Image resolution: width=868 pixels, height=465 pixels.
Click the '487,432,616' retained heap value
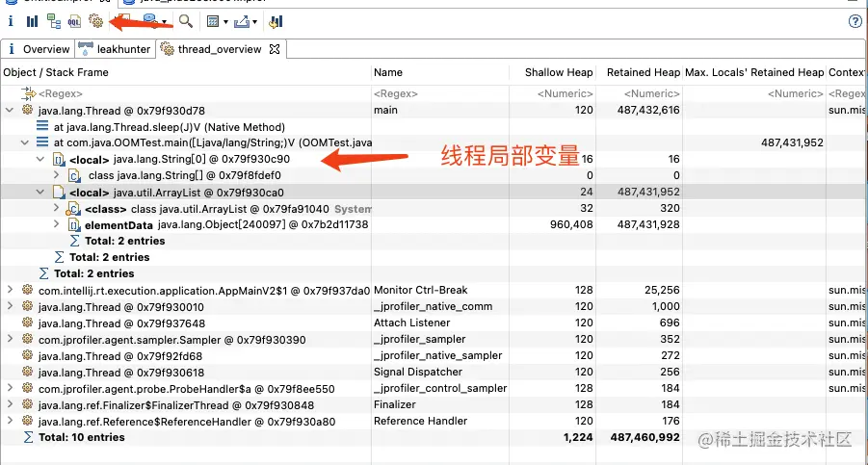tap(648, 110)
